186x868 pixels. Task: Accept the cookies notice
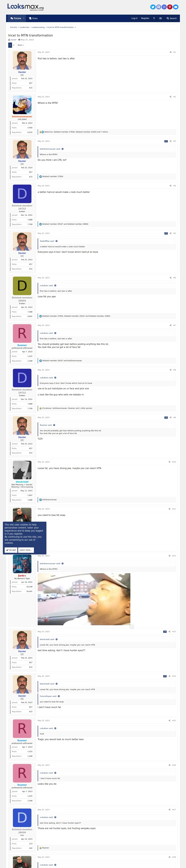(x=11, y=550)
